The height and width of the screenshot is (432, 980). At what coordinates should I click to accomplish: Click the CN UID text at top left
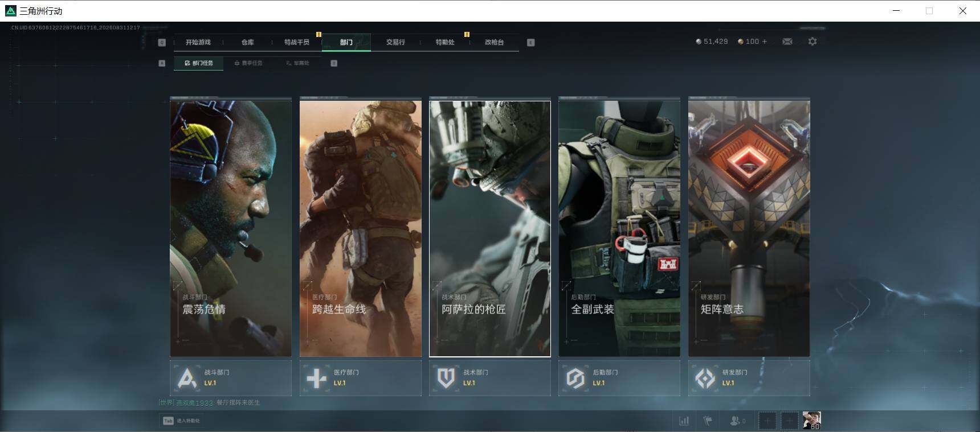[x=75, y=27]
